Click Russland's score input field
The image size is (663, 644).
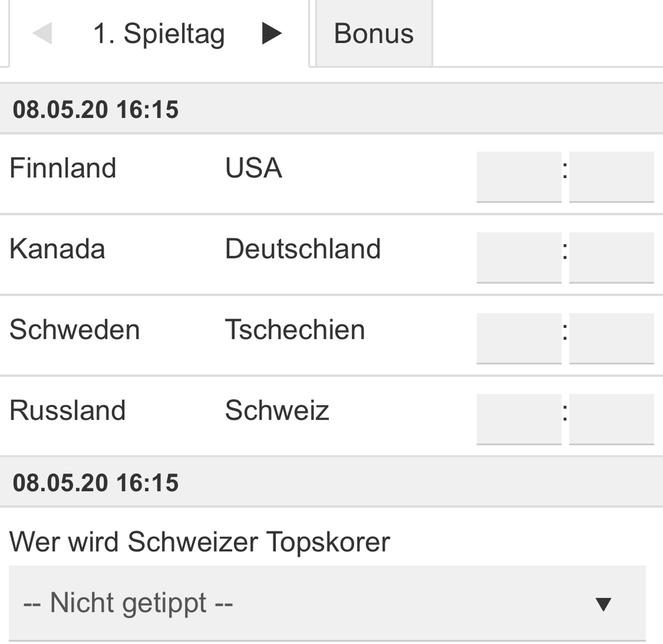pos(519,419)
